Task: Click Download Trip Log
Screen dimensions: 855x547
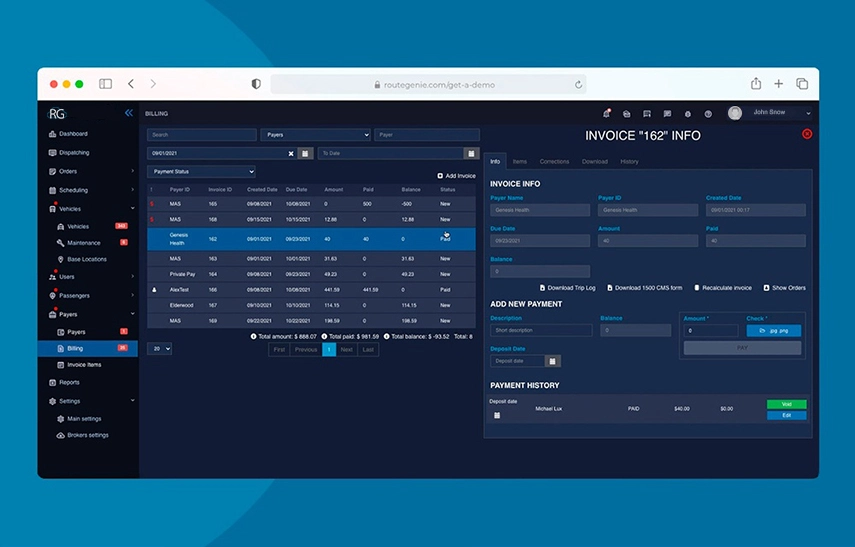Action: pos(567,288)
